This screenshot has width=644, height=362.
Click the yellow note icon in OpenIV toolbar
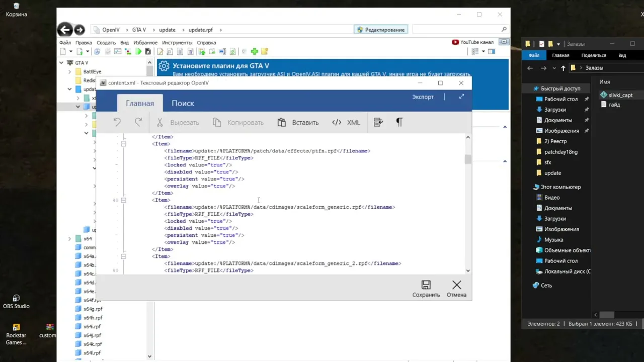(265, 51)
